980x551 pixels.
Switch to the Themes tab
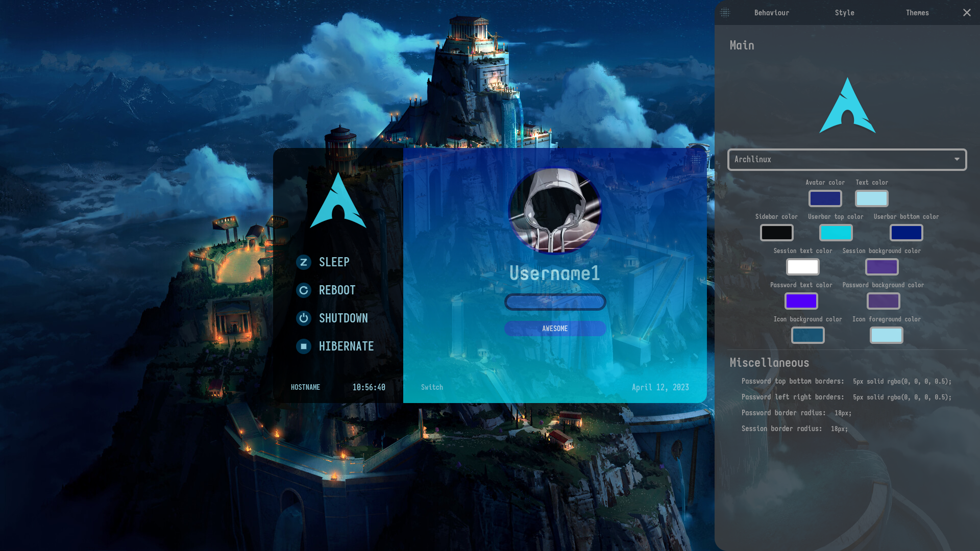(917, 13)
